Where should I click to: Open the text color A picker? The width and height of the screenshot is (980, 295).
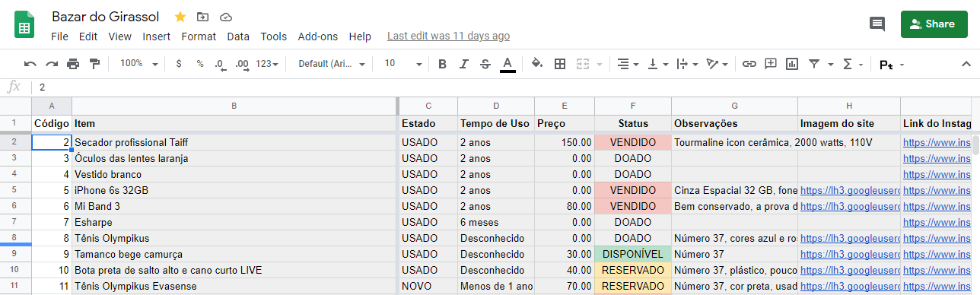coord(508,64)
